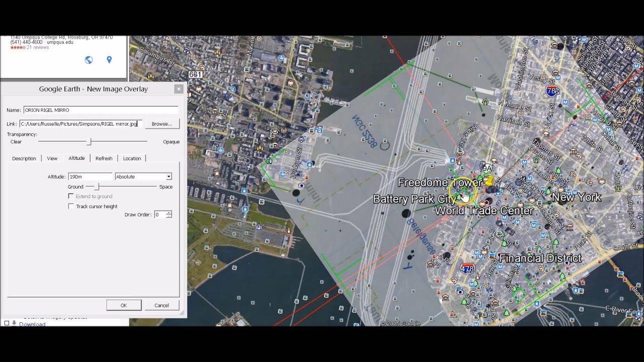Close the New Image Overlay dialog
Screen dimensions: 644x362
[x=178, y=89]
